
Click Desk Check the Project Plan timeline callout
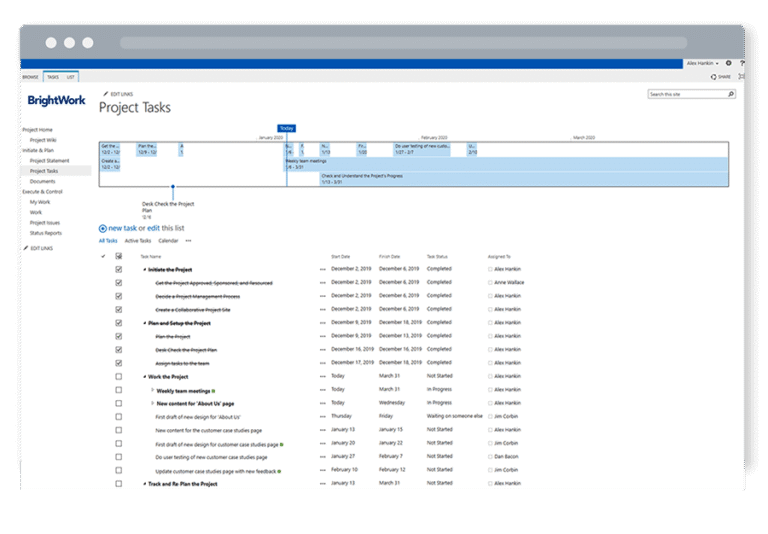click(168, 210)
